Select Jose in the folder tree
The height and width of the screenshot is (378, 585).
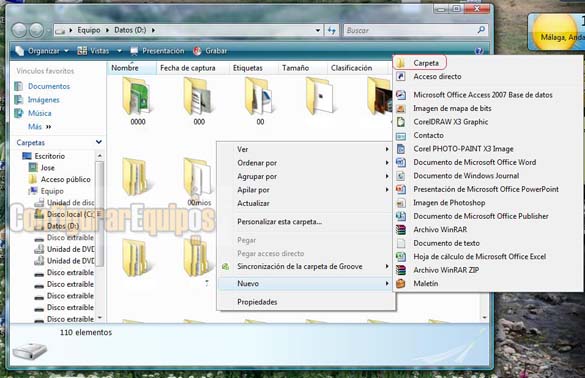tap(47, 168)
